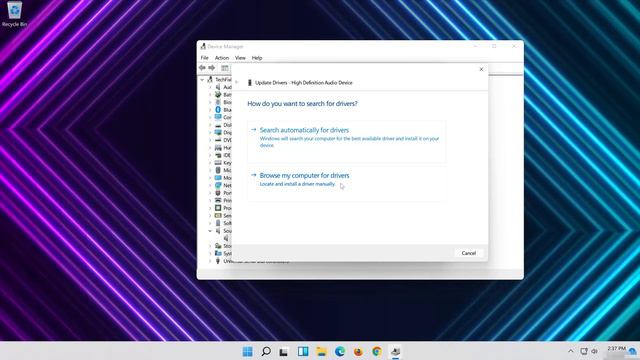Expand the Computer category in tree
Image resolution: width=640 pixels, height=360 pixels.
coord(210,118)
